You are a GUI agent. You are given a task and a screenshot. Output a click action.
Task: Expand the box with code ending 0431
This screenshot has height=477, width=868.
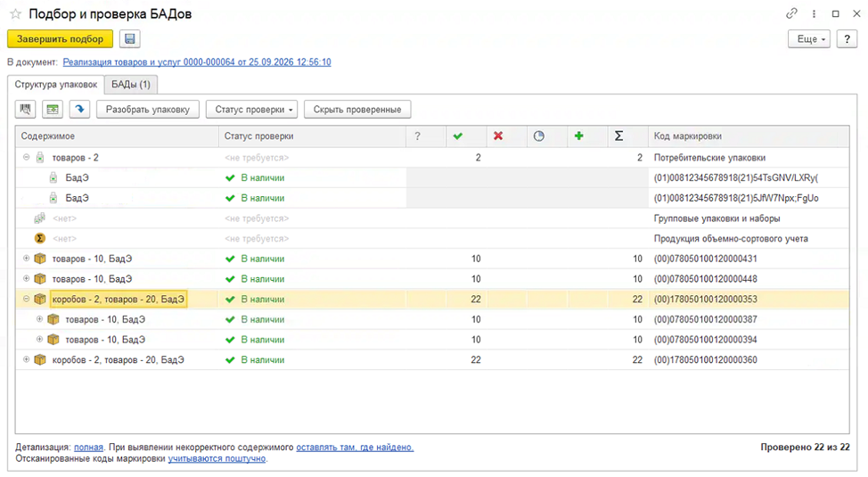pos(26,259)
